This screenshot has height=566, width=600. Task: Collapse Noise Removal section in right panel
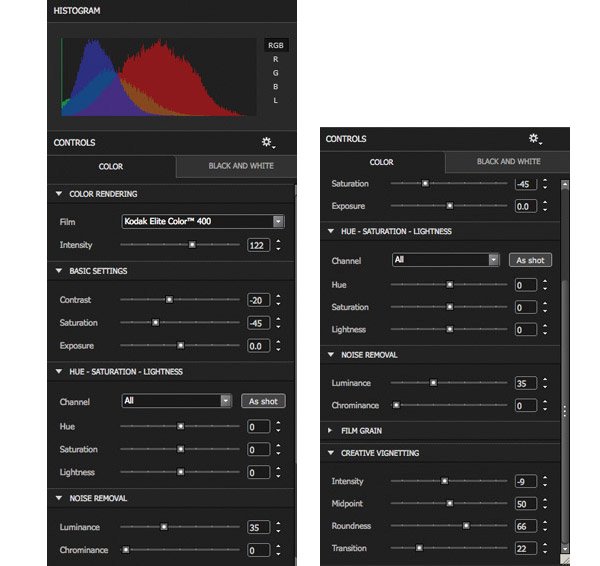pos(331,355)
